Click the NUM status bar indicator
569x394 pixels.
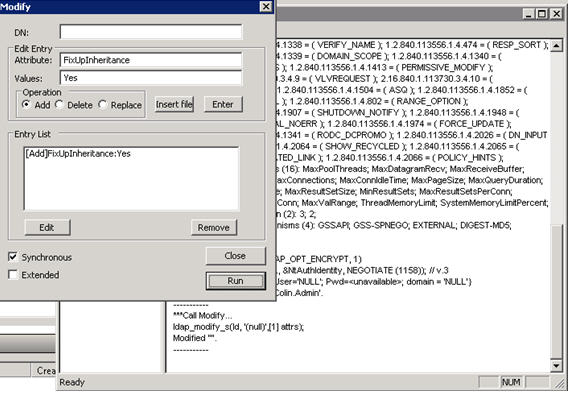click(x=511, y=382)
